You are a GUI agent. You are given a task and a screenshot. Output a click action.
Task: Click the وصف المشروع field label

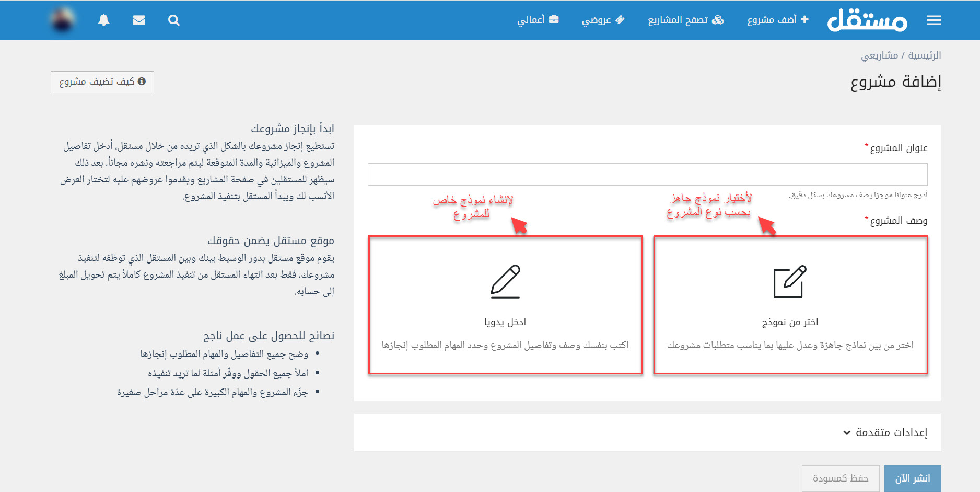tap(899, 221)
